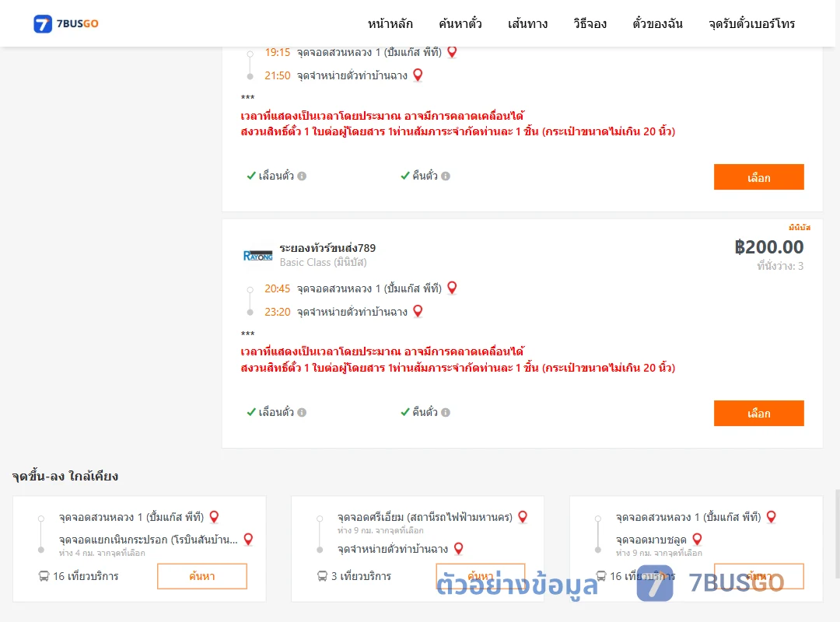Click pin beside จุดจำหน่ายตั๋วท่าบ้านฉาง in nearby card
The height and width of the screenshot is (622, 840).
[459, 549]
